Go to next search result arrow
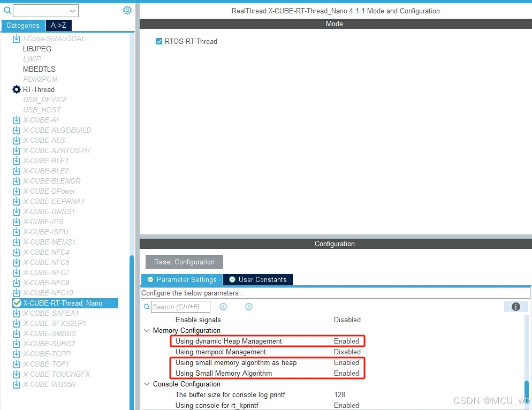 [249, 307]
